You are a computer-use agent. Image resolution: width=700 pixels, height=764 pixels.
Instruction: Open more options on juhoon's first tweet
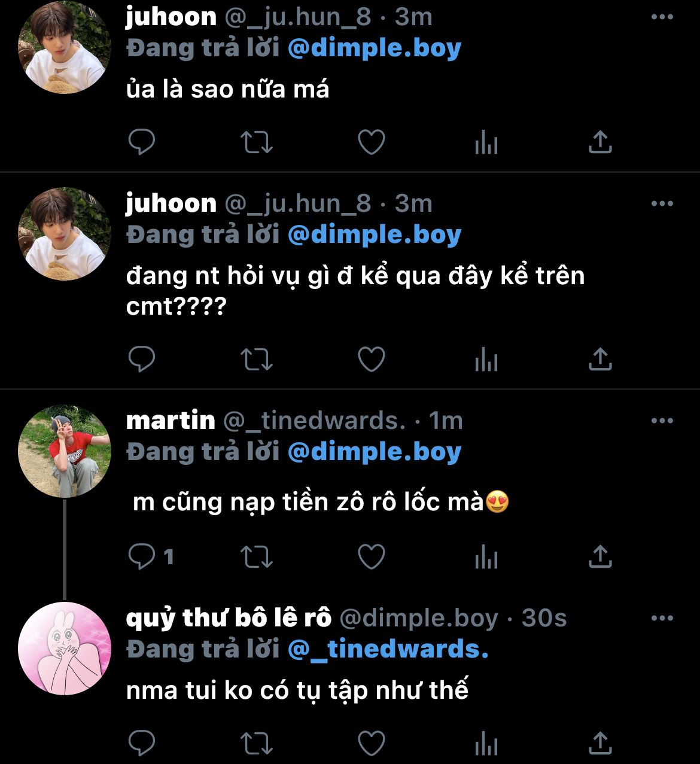coord(662,17)
